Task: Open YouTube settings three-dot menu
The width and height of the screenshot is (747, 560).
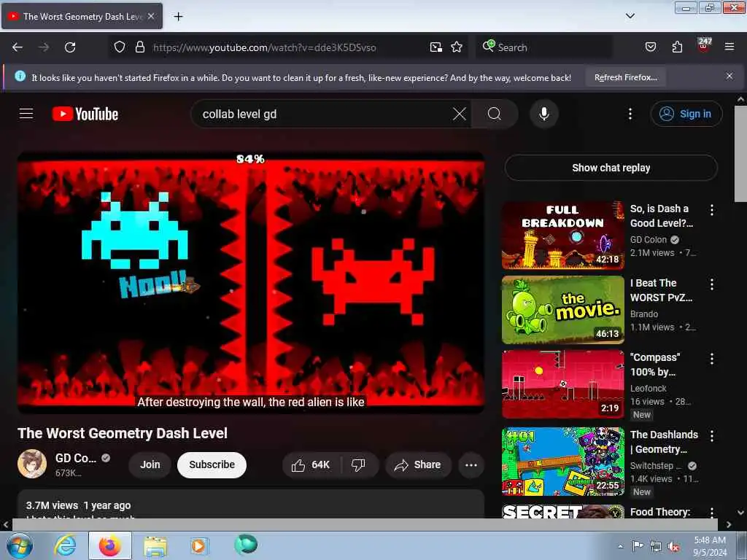Action: [630, 114]
